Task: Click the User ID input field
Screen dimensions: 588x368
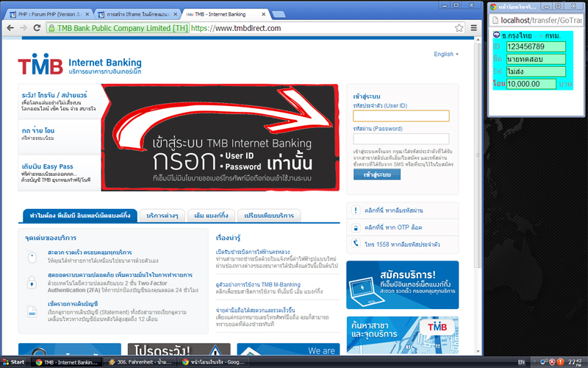Action: pos(401,116)
